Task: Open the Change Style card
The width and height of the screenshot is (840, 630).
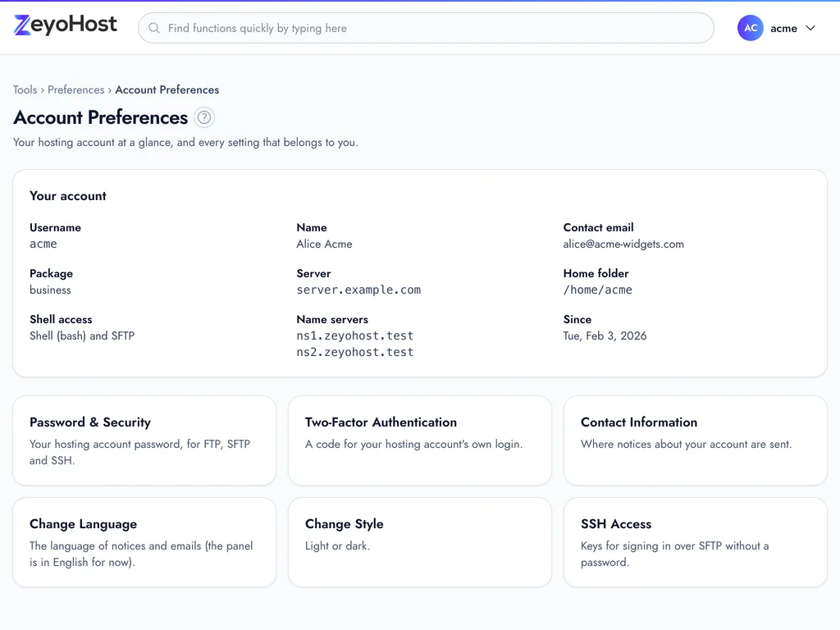Action: pyautogui.click(x=420, y=542)
